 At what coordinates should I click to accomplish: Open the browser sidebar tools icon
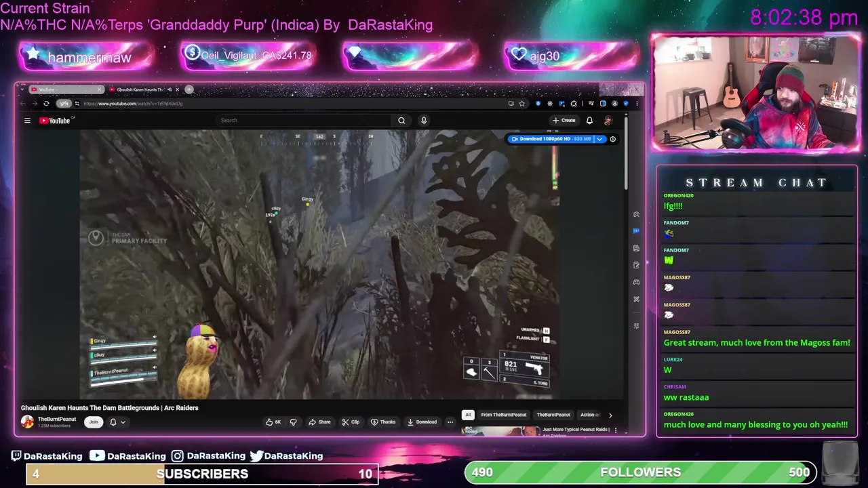(x=636, y=299)
